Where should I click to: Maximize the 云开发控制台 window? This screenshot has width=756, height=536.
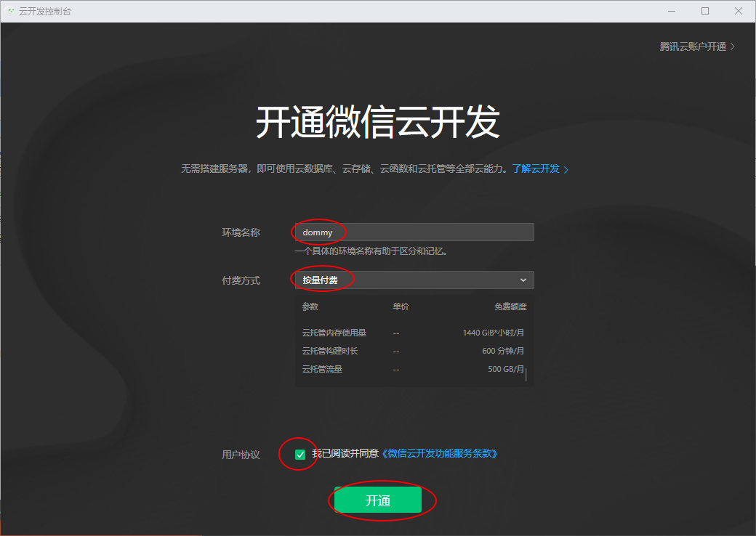pos(705,11)
